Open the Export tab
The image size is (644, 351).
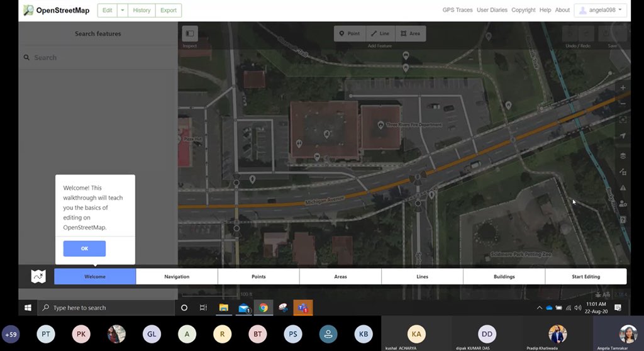169,10
